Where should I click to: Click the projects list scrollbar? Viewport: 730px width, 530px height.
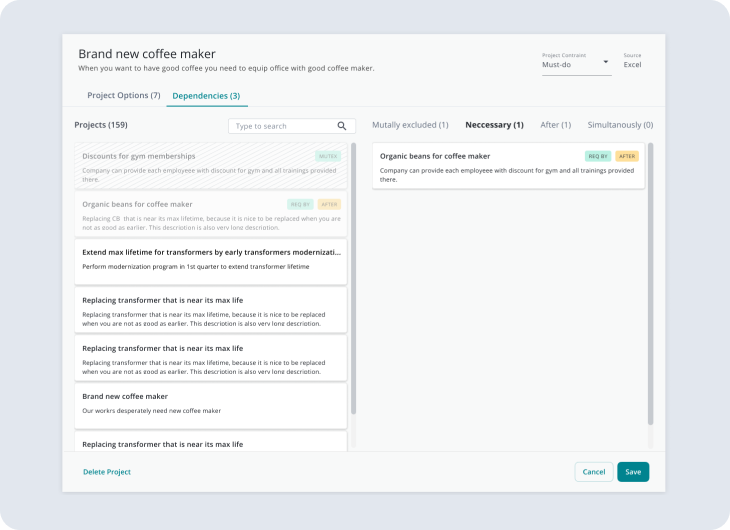point(353,280)
